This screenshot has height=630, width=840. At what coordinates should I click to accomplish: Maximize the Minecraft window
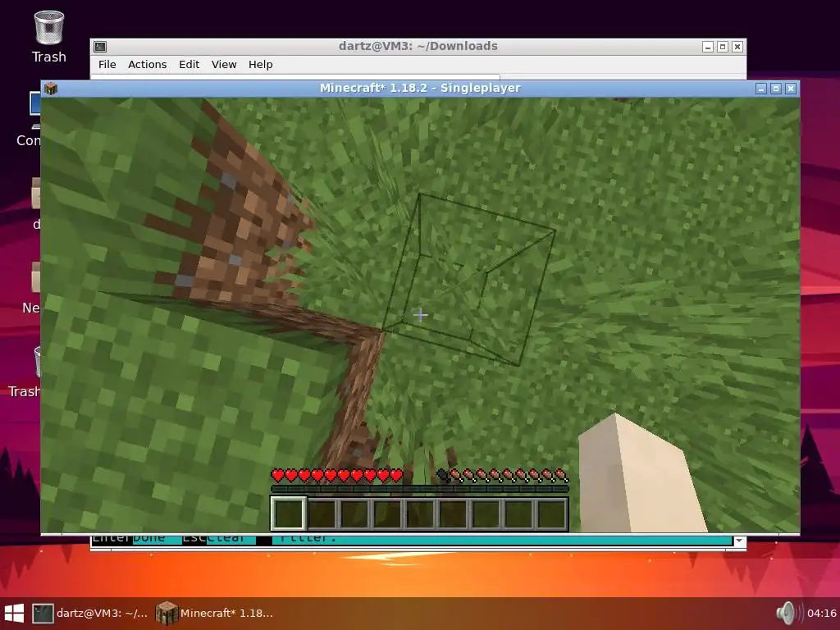(x=776, y=89)
